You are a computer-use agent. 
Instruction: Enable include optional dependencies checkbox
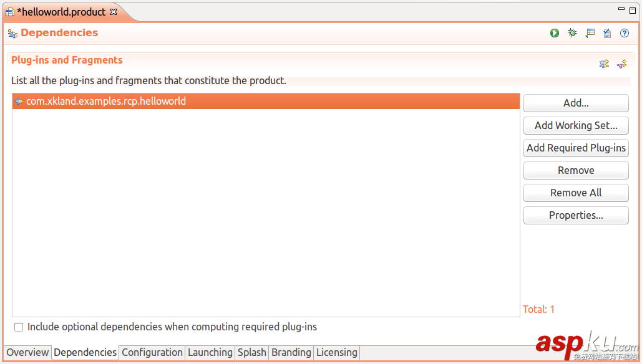(19, 327)
